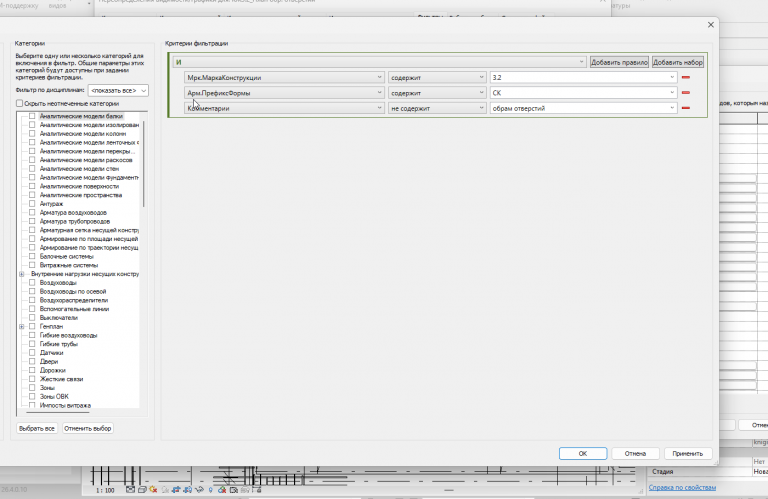Image resolution: width=768 pixels, height=499 pixels.
Task: Click the Применить button
Action: (x=688, y=453)
